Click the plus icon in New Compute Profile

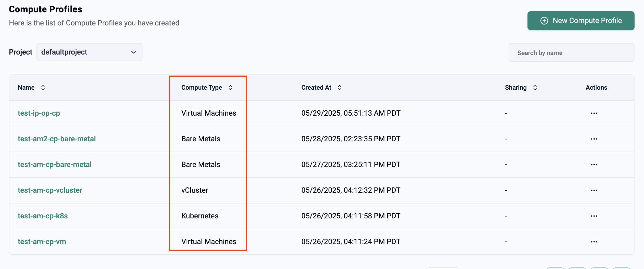[544, 21]
